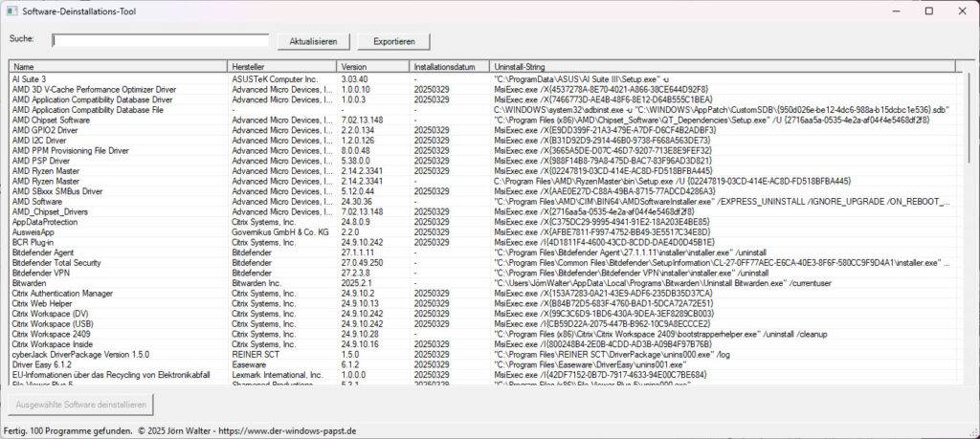980x439 pixels.
Task: Sort by Installationsdatum column header
Action: point(444,67)
